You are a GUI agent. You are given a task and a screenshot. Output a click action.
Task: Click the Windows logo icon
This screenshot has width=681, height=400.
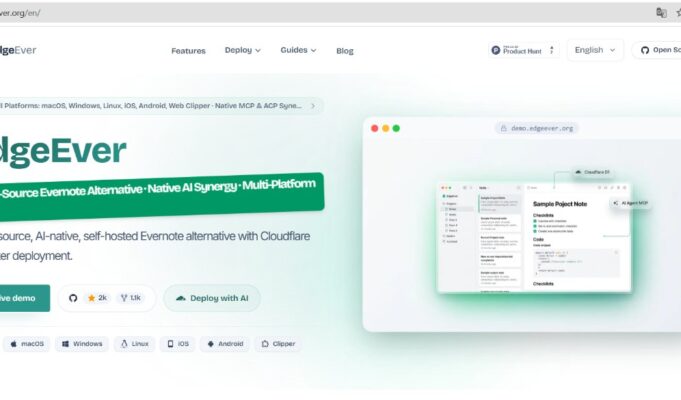point(65,344)
